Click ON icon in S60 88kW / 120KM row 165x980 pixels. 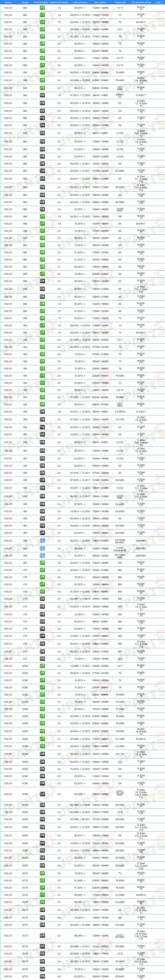(42, 133)
